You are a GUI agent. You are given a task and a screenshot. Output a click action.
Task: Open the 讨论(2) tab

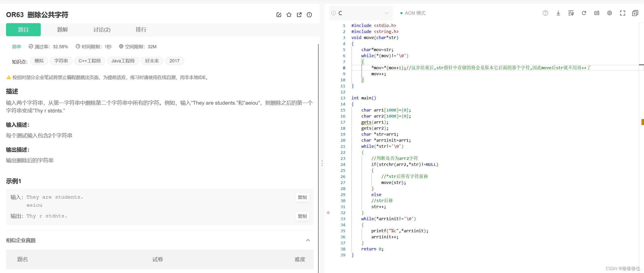coord(102,30)
